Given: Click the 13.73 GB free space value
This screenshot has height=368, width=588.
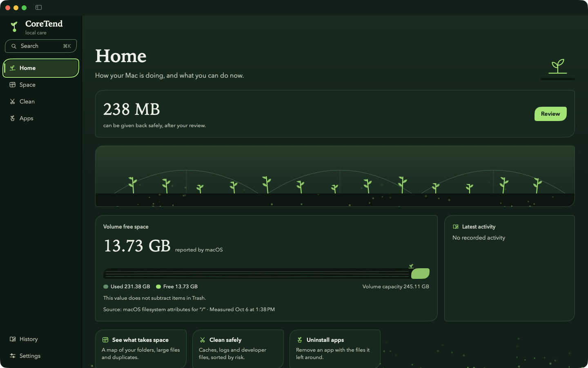Looking at the screenshot, I should [137, 246].
